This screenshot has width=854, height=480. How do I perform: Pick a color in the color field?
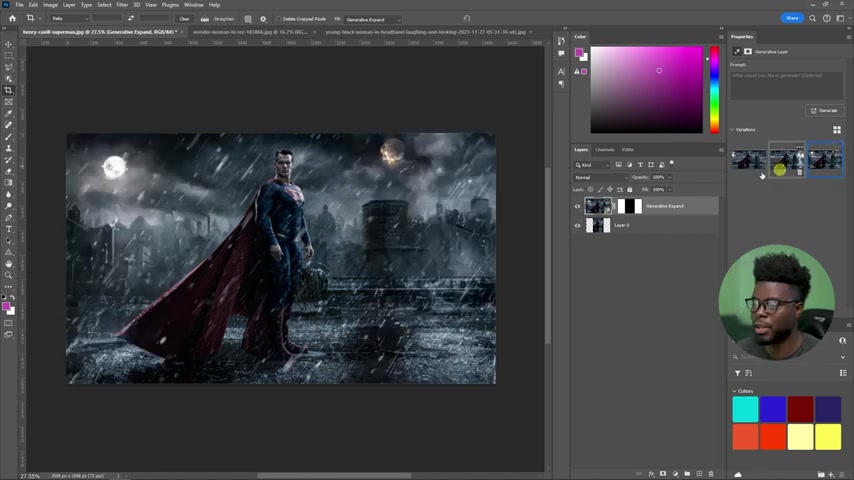tap(646, 90)
